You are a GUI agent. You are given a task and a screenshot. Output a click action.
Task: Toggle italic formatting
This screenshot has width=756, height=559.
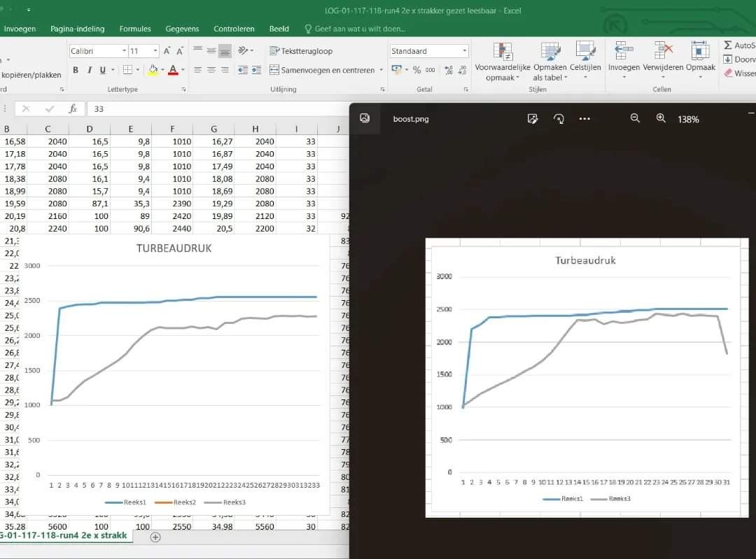click(89, 70)
